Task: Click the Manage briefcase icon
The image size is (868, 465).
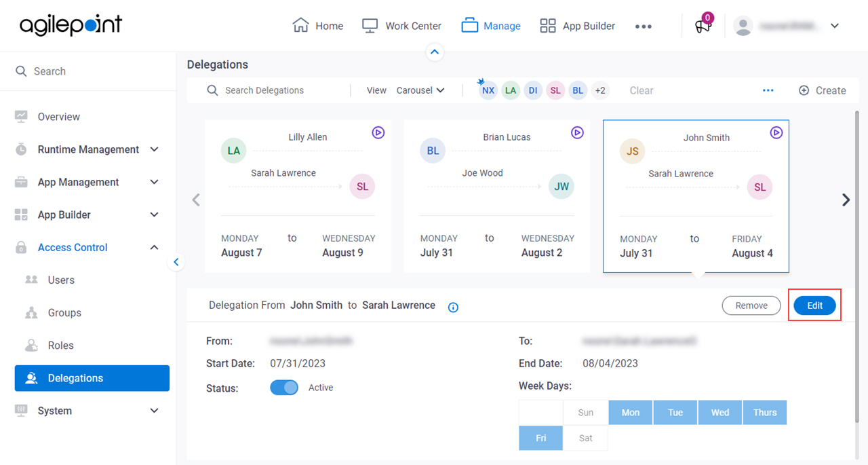Action: pyautogui.click(x=470, y=26)
